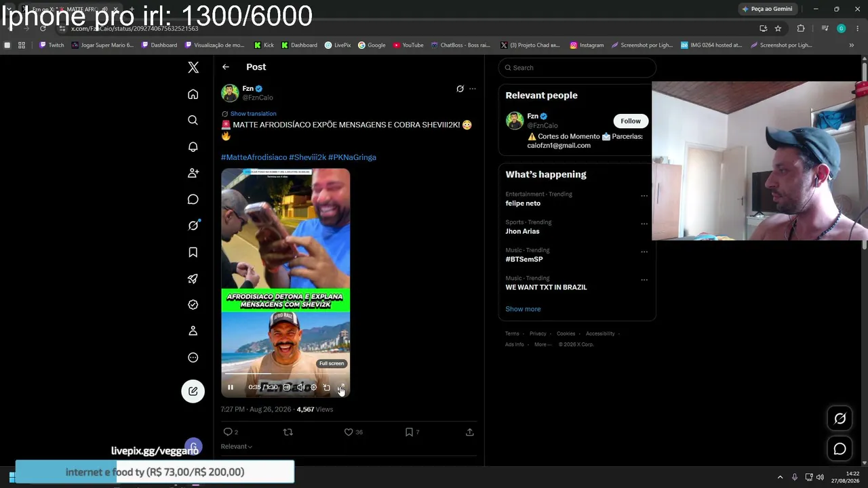Open floating Grok button
This screenshot has width=868, height=488.
(840, 419)
